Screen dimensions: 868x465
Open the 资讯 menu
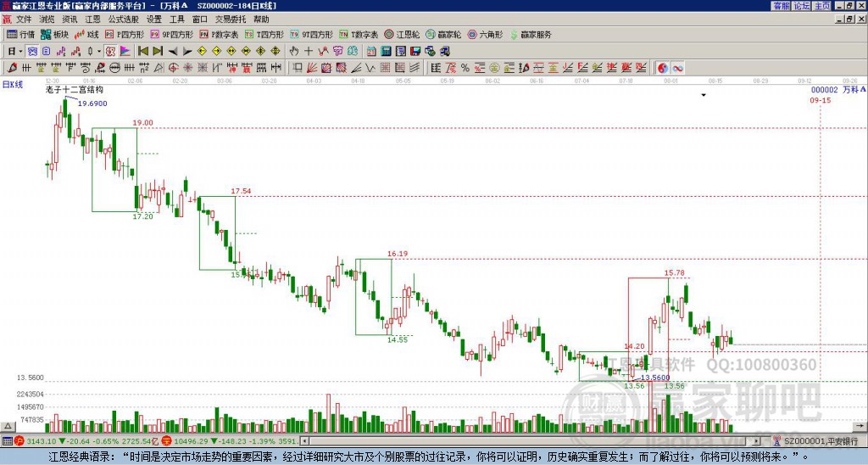(x=70, y=20)
